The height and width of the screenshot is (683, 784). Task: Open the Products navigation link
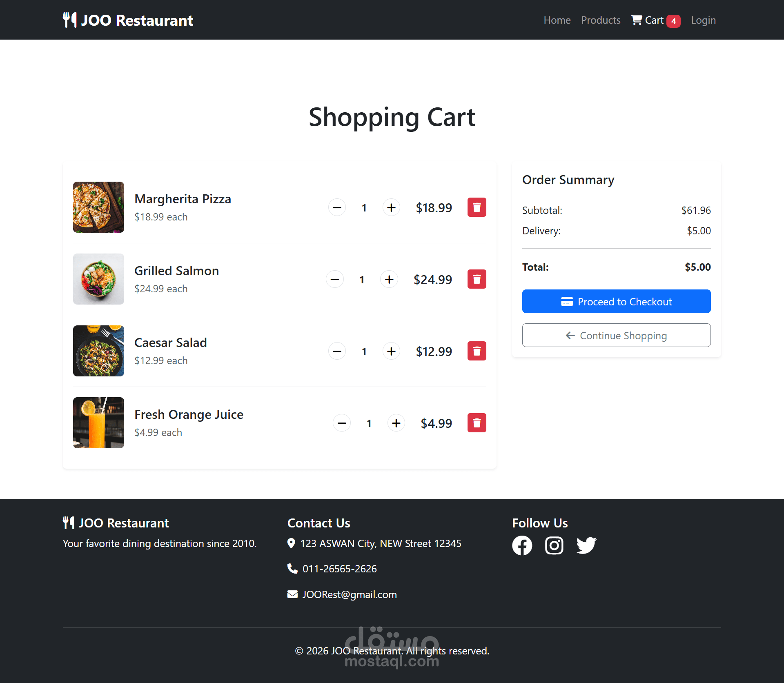pyautogui.click(x=601, y=20)
